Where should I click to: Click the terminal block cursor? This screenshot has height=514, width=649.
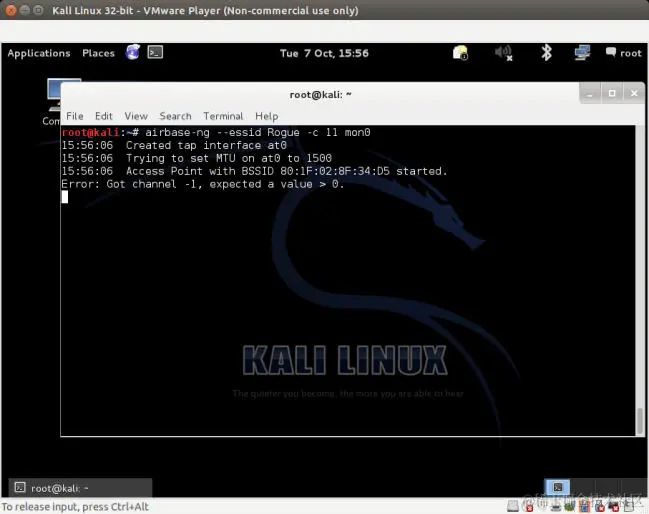(65, 197)
